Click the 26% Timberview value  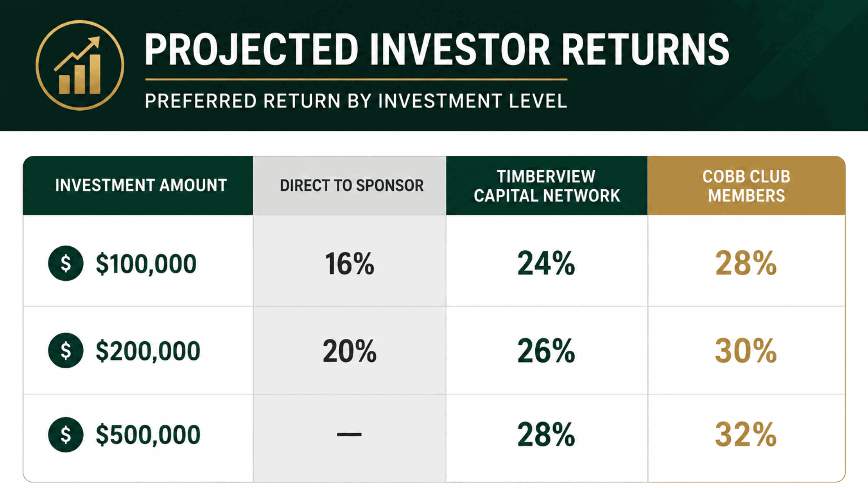546,351
